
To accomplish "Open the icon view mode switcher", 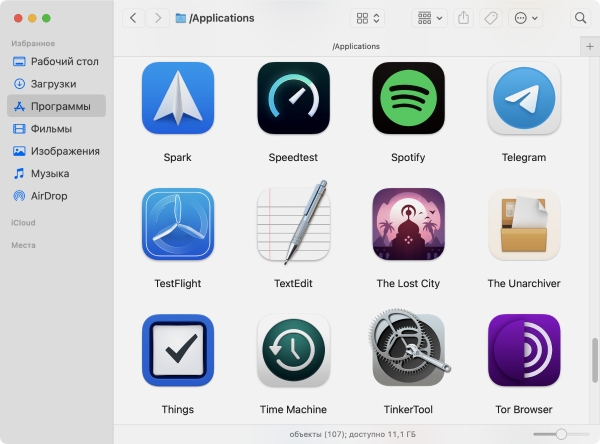I will [x=367, y=18].
